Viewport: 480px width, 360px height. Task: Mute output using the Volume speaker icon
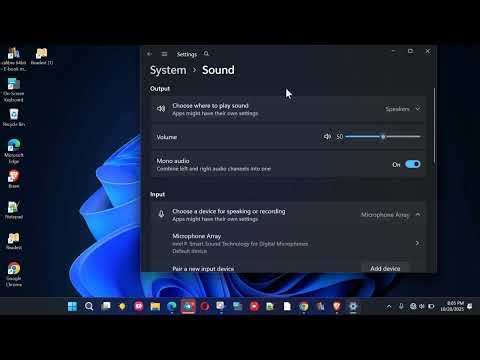(327, 136)
